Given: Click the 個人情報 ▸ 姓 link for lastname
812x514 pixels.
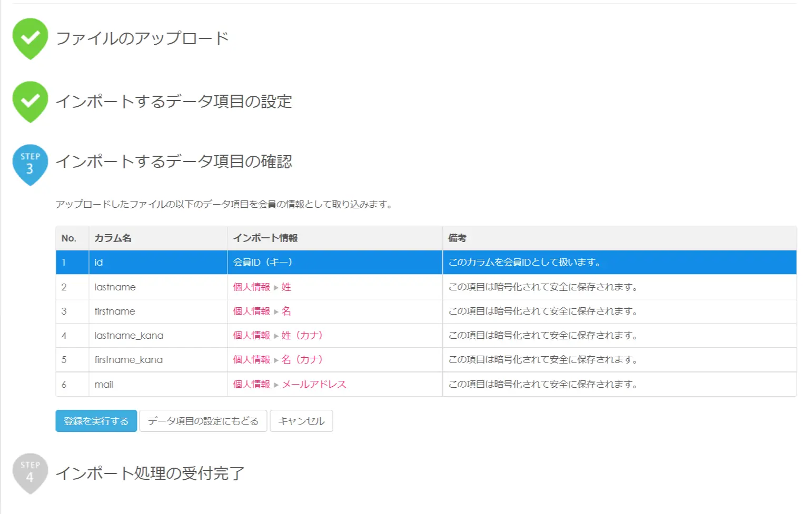Looking at the screenshot, I should [262, 287].
